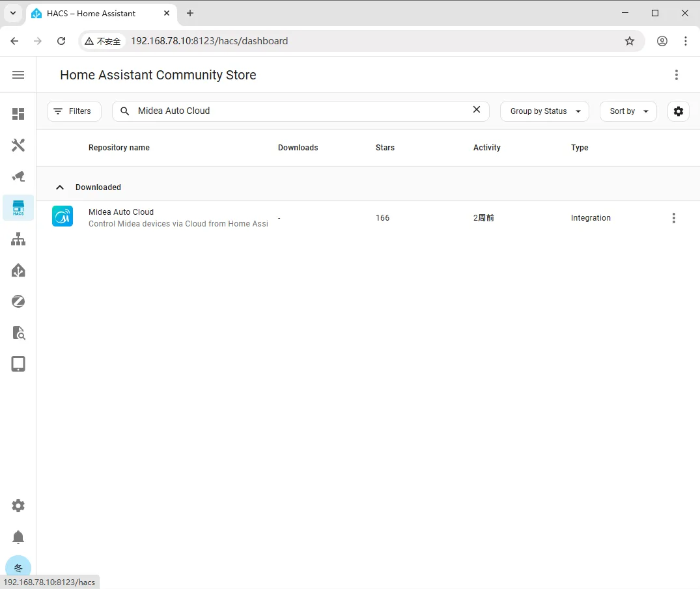Viewport: 700px width, 589px height.
Task: Close the HACS browser tab
Action: click(x=167, y=14)
